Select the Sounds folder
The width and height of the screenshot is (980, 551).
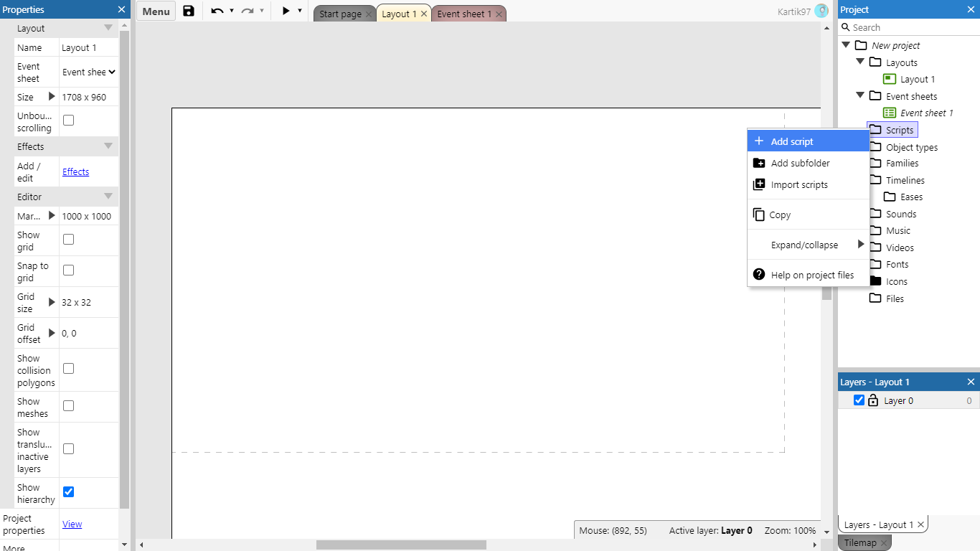(901, 214)
